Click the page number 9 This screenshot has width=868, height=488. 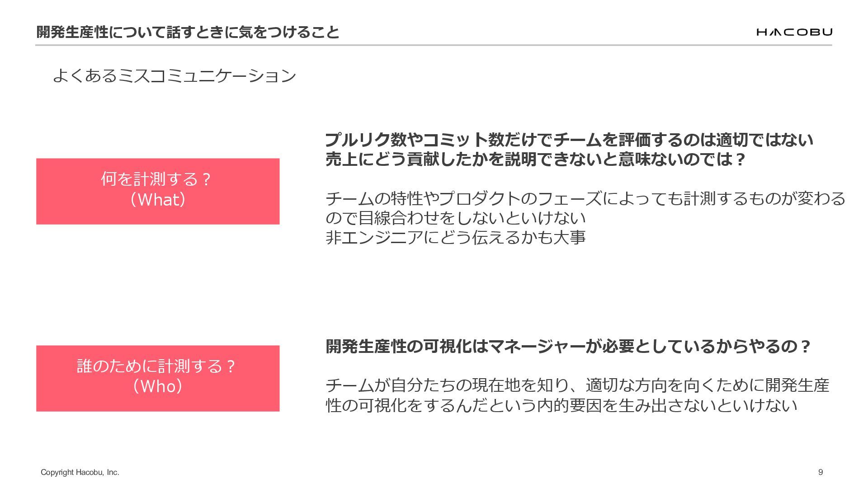click(x=821, y=472)
